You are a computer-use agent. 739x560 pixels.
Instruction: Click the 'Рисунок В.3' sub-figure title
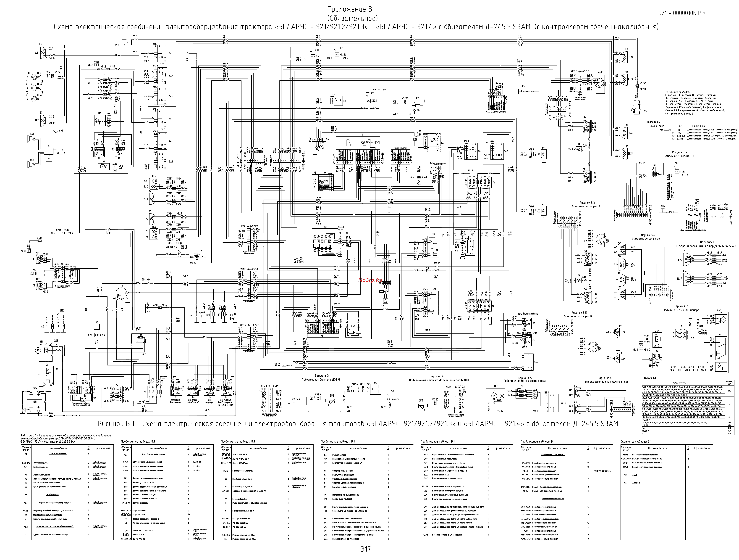(587, 203)
